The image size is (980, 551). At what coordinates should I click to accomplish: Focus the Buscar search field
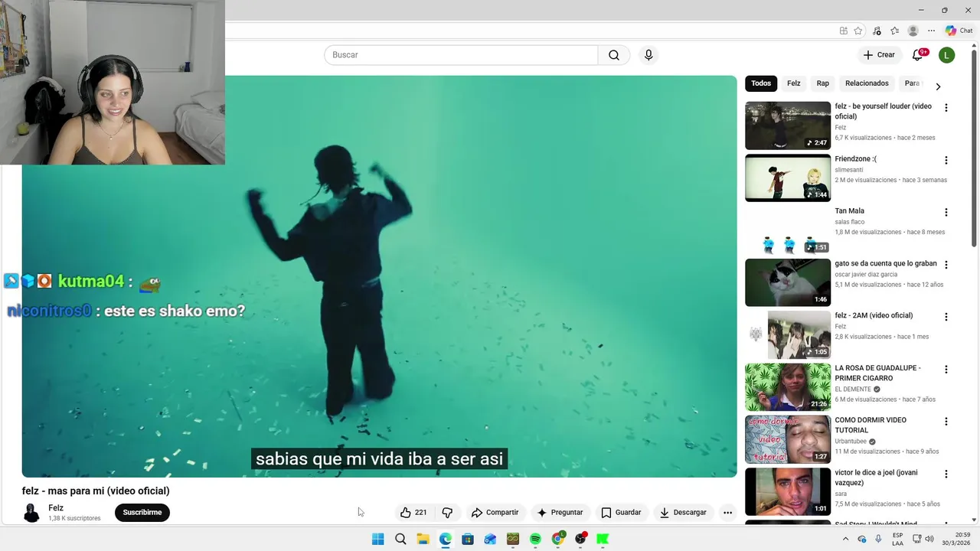click(461, 55)
